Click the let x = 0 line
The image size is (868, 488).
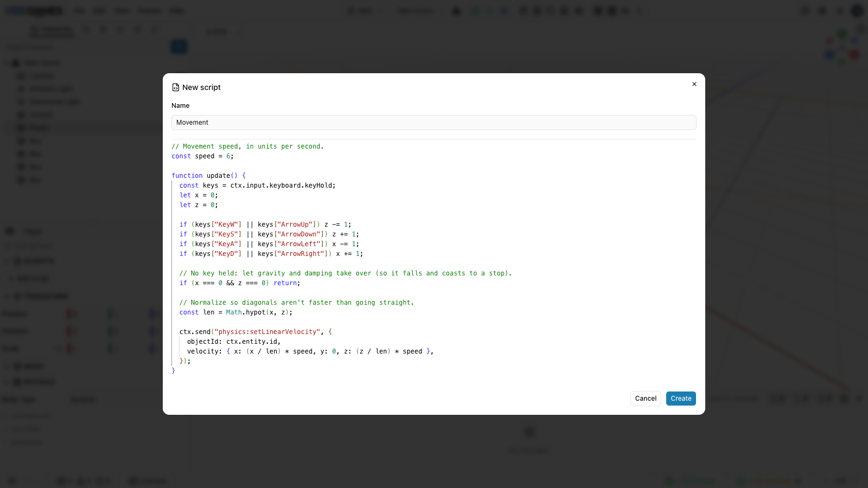click(x=199, y=195)
